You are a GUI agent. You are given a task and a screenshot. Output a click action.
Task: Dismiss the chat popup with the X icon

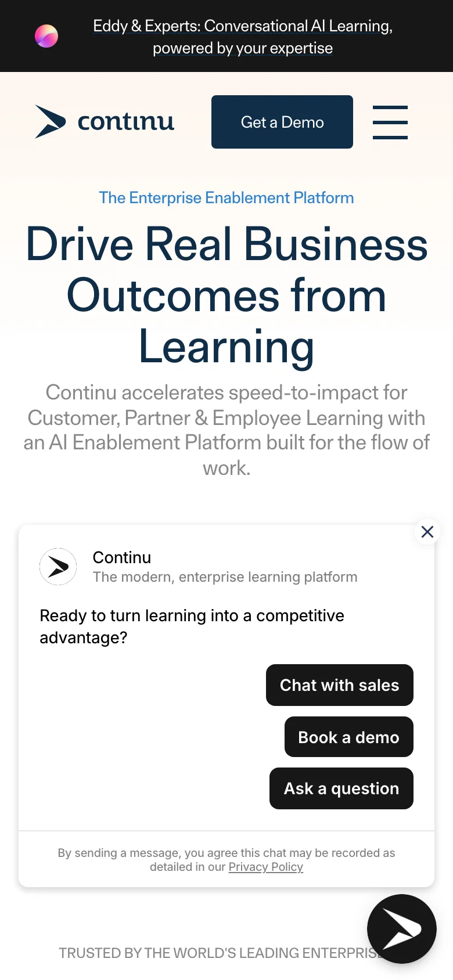pyautogui.click(x=427, y=532)
